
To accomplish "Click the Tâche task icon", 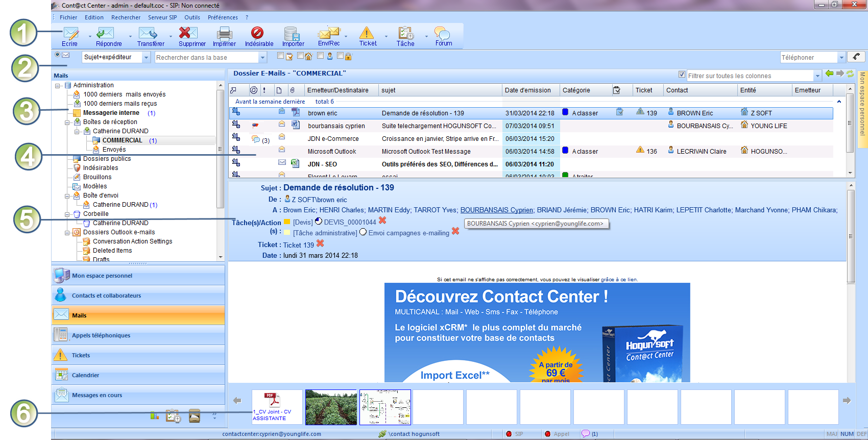I will [x=406, y=33].
